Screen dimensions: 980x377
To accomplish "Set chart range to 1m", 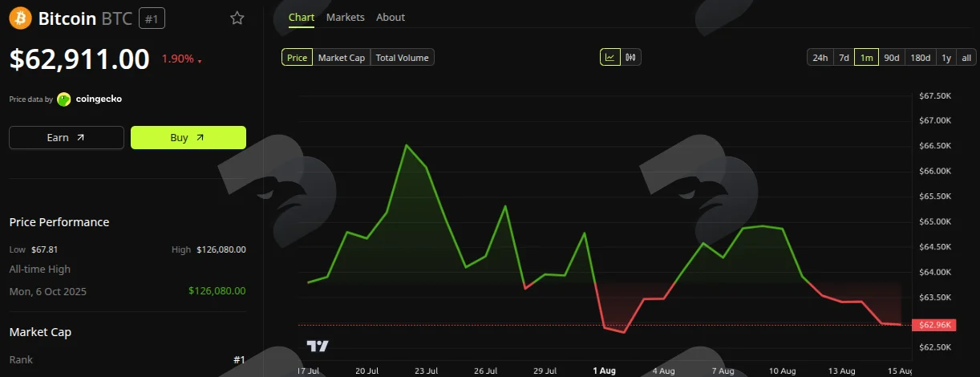I will [x=866, y=57].
